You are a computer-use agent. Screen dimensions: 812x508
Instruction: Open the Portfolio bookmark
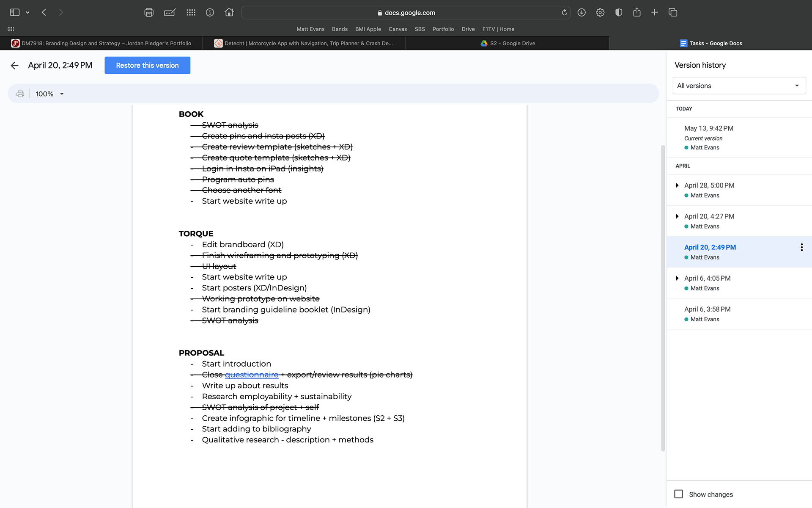point(443,29)
